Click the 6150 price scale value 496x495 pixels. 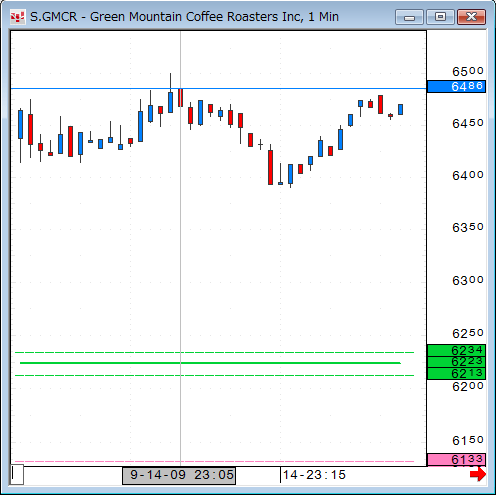click(467, 440)
